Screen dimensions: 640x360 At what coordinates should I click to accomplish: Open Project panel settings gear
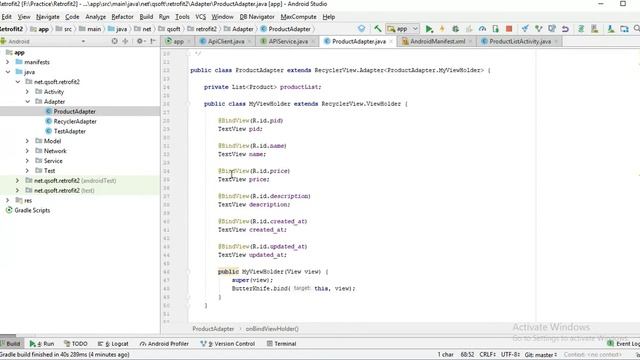click(x=140, y=41)
